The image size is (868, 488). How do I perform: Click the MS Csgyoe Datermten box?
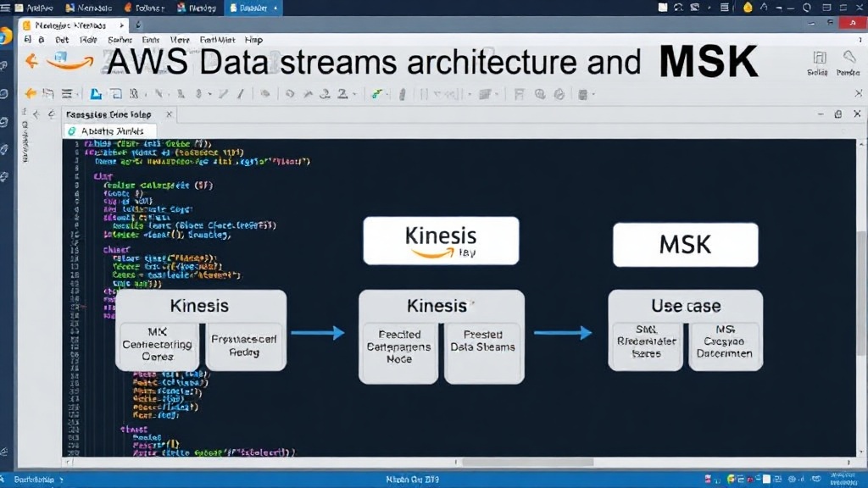click(724, 346)
